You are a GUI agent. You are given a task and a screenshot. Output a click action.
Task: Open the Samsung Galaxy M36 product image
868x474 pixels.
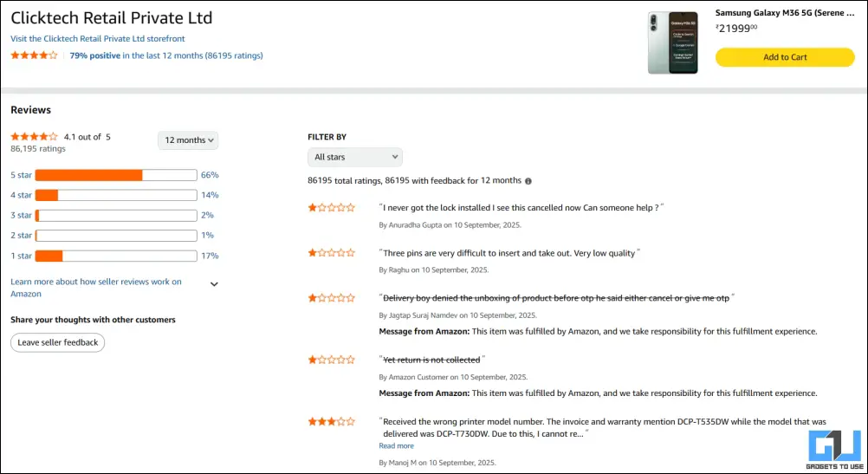point(673,42)
